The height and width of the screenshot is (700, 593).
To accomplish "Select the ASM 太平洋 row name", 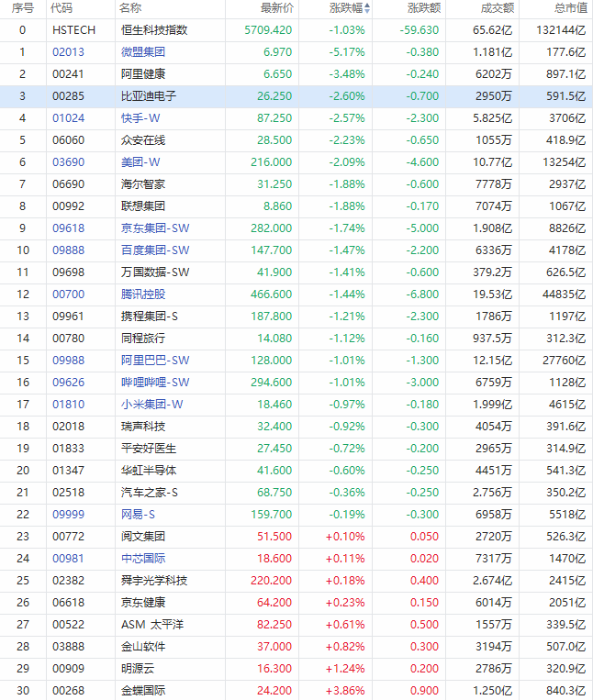I will (x=152, y=625).
